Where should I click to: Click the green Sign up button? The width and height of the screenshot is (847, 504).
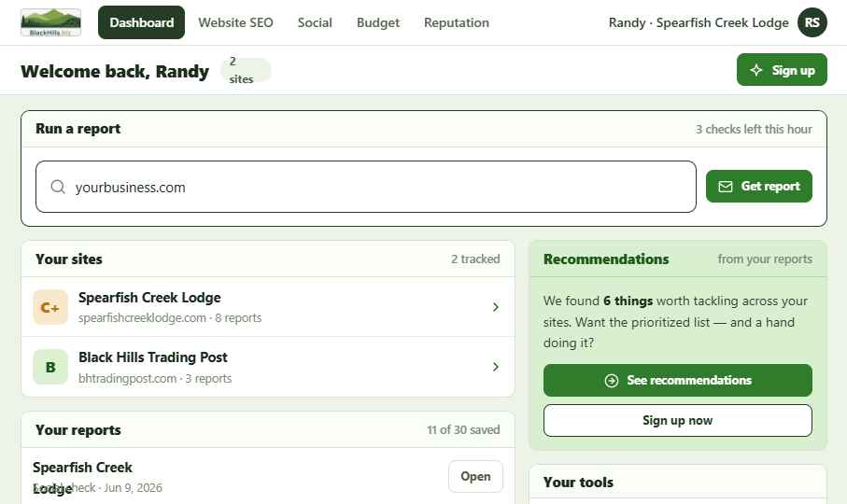click(x=782, y=70)
